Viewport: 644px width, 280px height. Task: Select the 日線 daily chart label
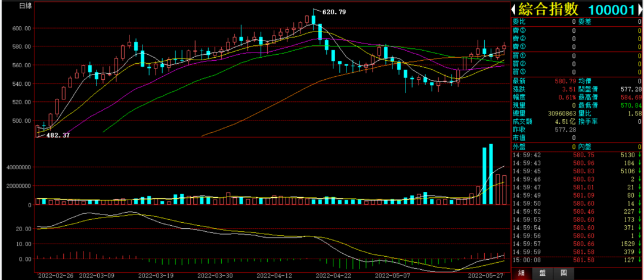point(25,7)
